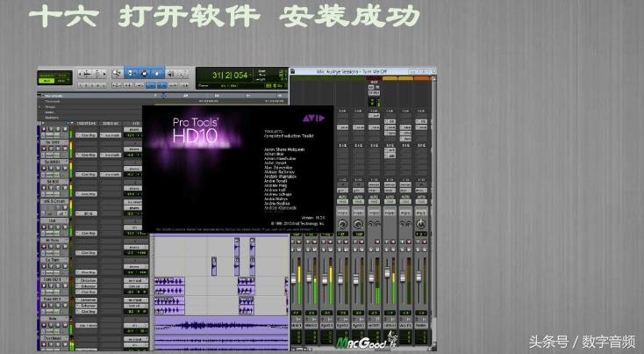Mute the Hat track
644x354 pixels.
pyautogui.click(x=65, y=227)
